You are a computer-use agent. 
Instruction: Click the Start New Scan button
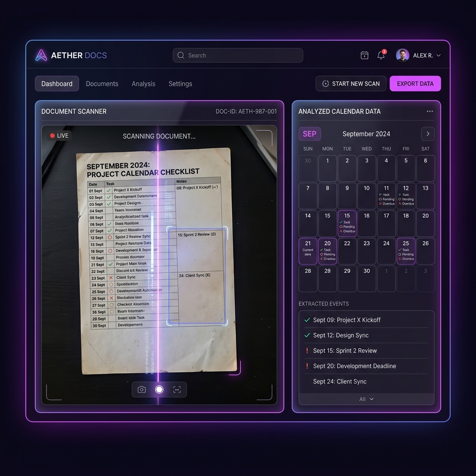pos(350,84)
